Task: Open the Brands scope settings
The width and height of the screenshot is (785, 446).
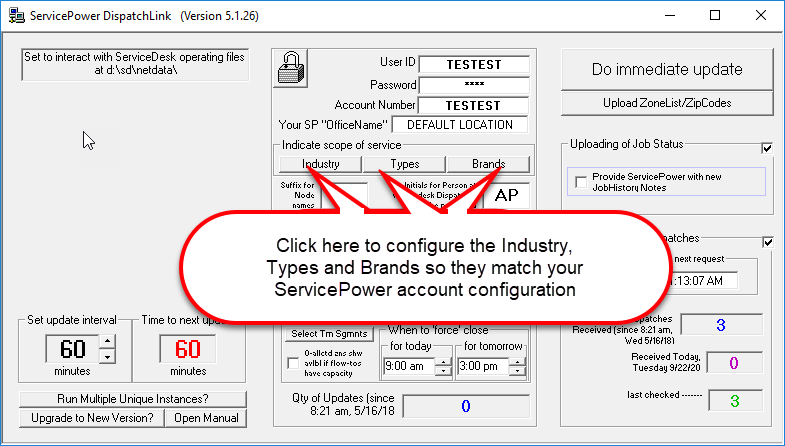Action: click(x=488, y=164)
